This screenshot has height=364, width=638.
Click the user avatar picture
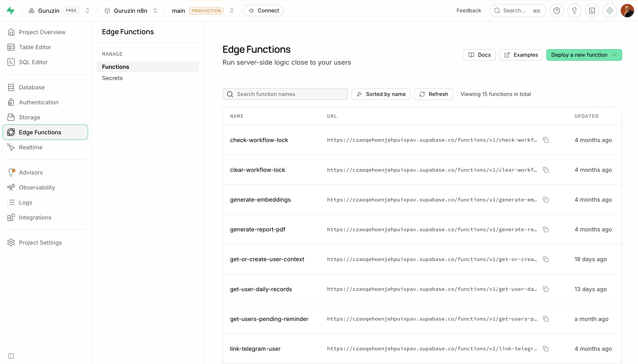click(x=627, y=11)
